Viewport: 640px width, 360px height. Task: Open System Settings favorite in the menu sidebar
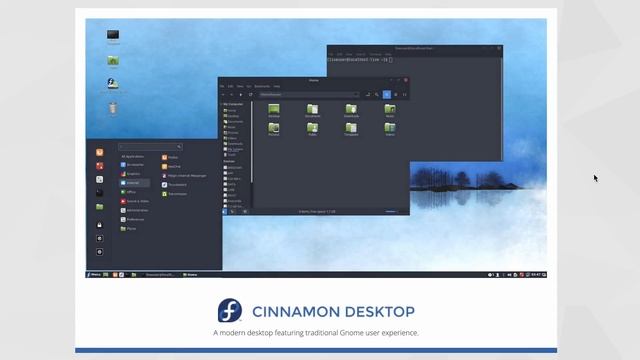[x=100, y=179]
